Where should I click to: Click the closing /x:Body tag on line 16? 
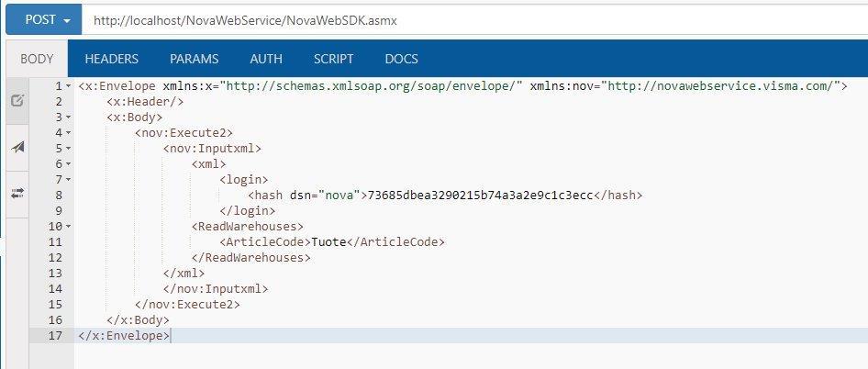pyautogui.click(x=138, y=319)
